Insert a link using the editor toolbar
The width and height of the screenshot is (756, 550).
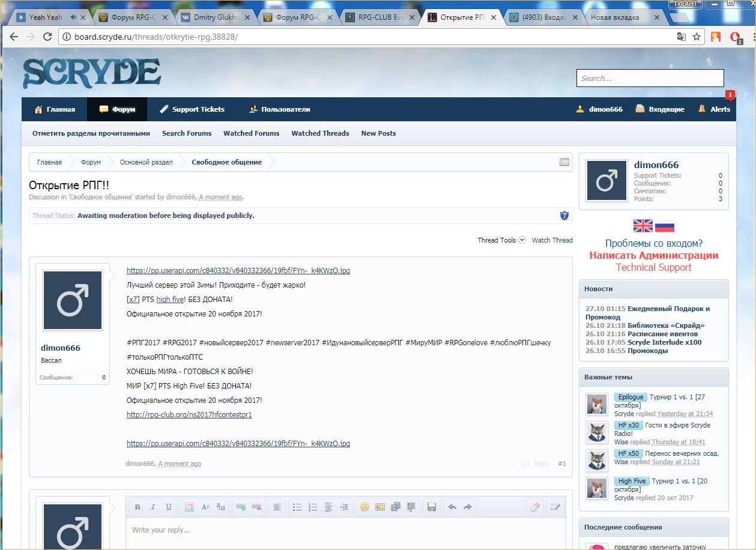tap(241, 507)
